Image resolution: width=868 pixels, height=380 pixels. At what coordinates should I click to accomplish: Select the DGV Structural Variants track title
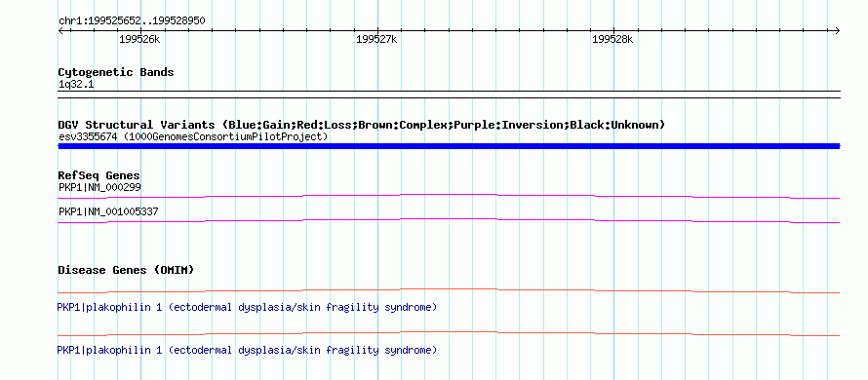(362, 125)
